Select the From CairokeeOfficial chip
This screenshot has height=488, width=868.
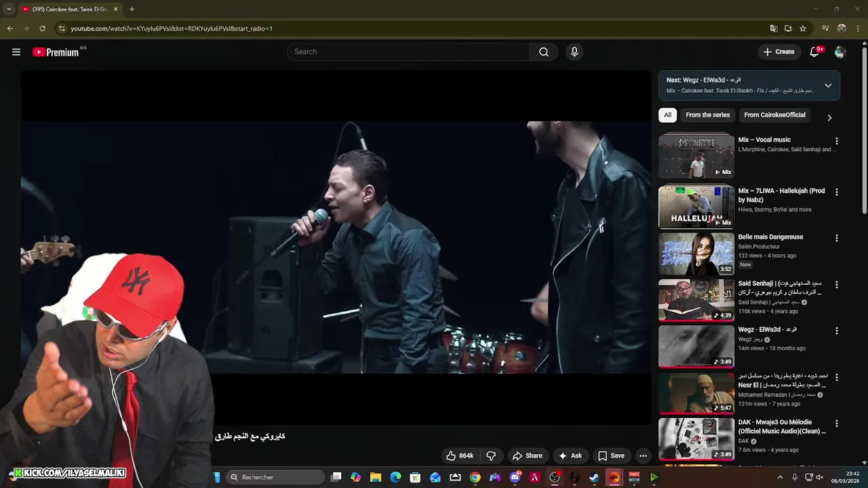(x=774, y=115)
